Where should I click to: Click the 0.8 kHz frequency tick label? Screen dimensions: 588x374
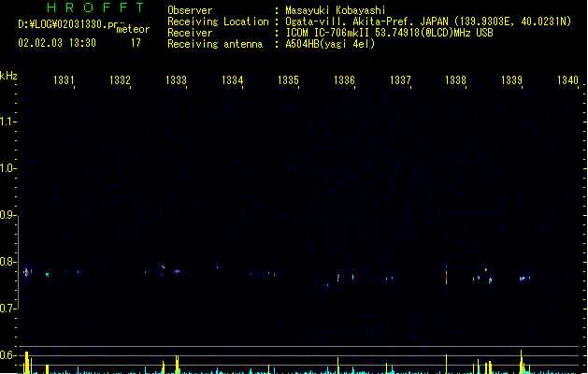7,262
